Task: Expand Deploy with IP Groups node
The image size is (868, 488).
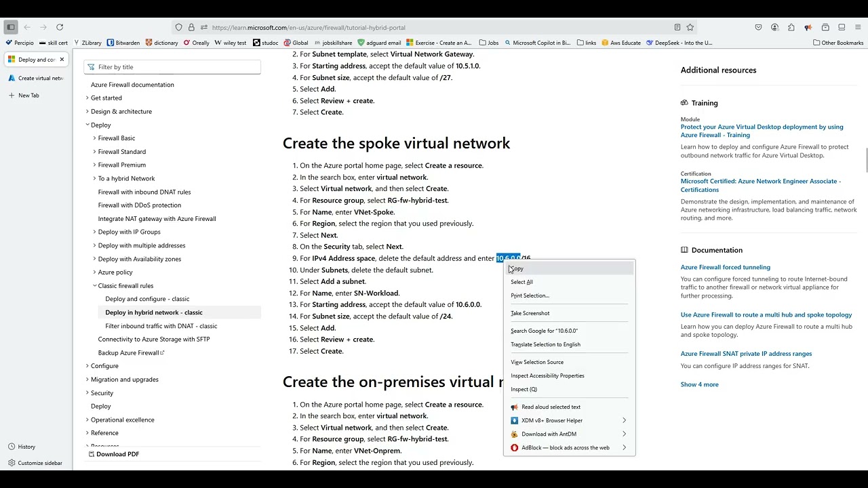Action: pyautogui.click(x=94, y=232)
